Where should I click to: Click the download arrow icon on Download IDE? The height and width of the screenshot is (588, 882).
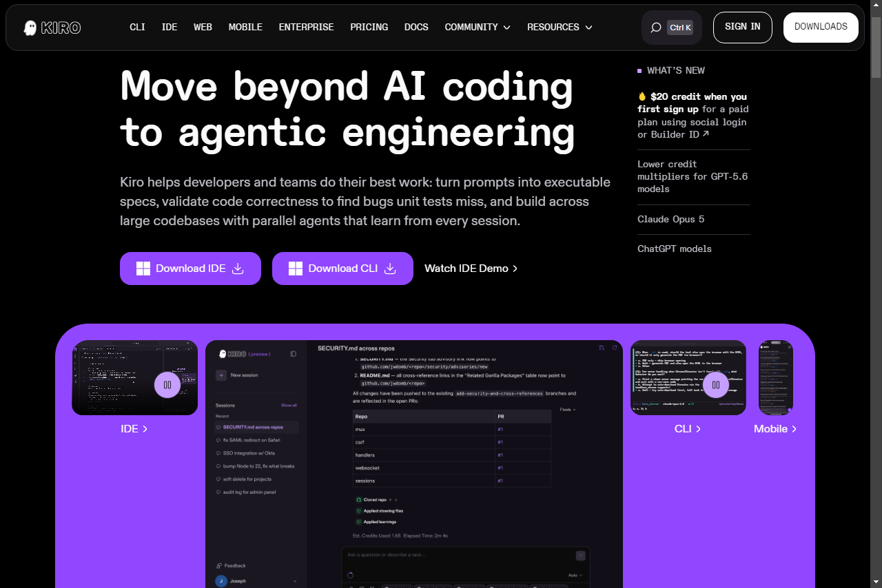click(x=238, y=269)
